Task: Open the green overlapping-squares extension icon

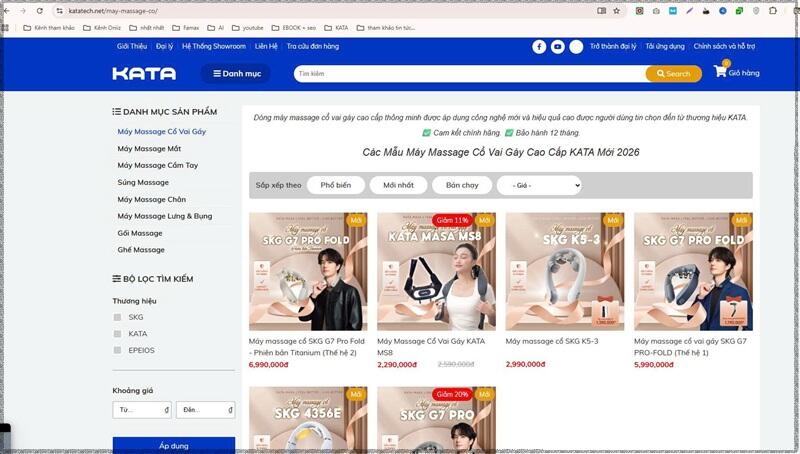Action: 739,11
